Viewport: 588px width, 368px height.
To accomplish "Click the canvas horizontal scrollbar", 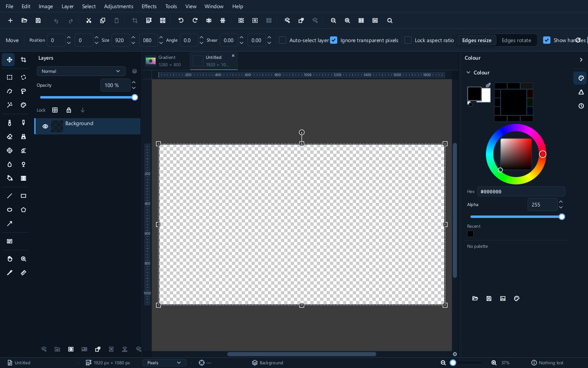I will point(301,354).
